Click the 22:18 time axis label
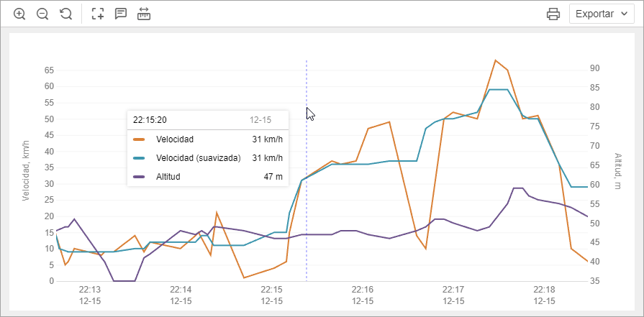The width and height of the screenshot is (644, 317). tap(544, 289)
